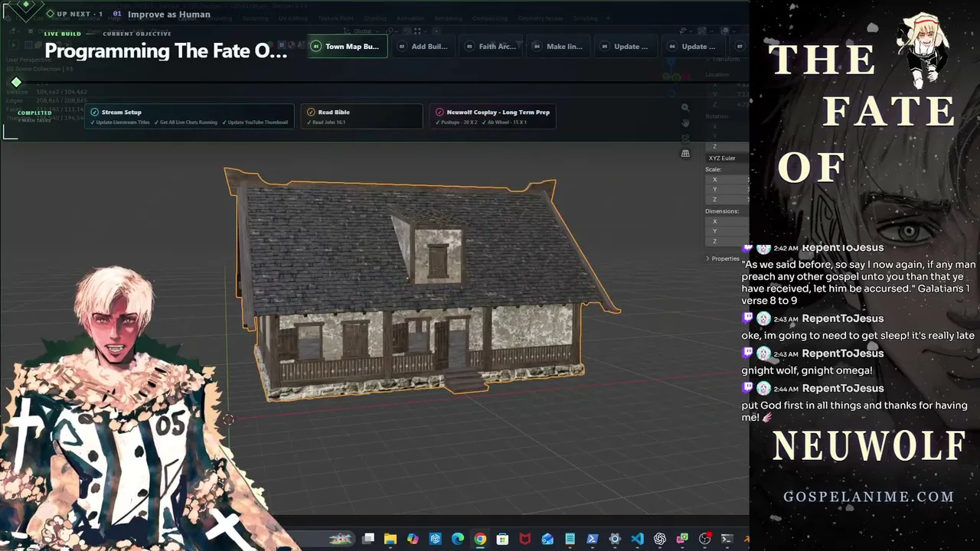Open the XYZ Euler rotation mode dropdown
Viewport: 980px width, 551px height.
727,158
